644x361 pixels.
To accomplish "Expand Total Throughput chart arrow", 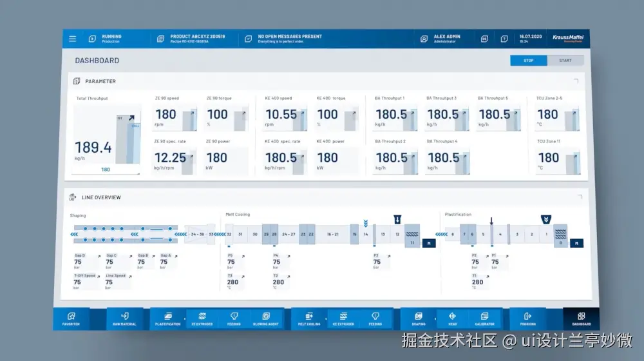I will (131, 117).
